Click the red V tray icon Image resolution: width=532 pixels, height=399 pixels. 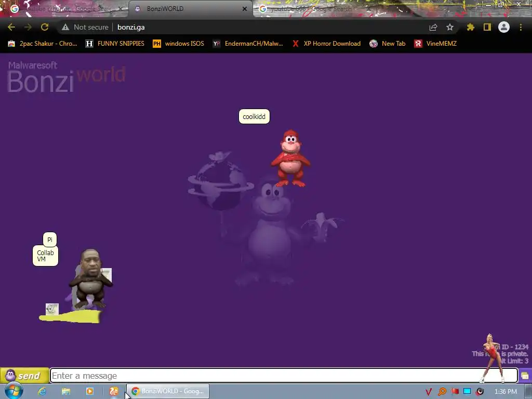[x=429, y=392]
